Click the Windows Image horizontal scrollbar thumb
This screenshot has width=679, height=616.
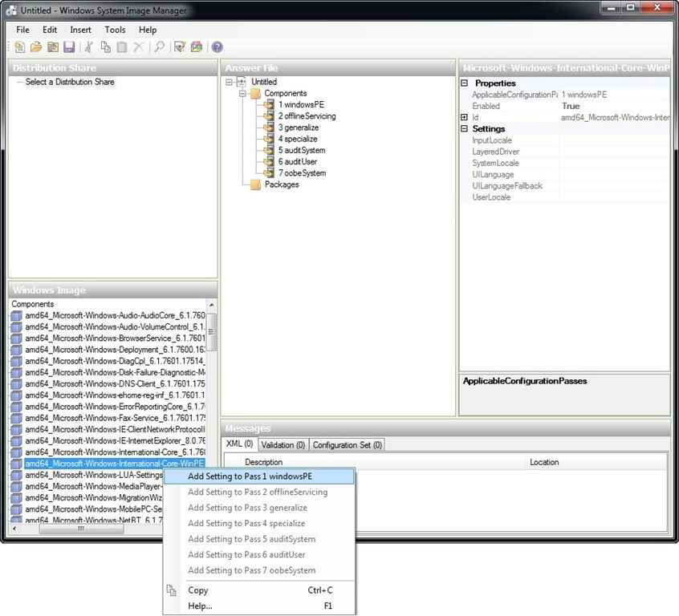click(81, 529)
